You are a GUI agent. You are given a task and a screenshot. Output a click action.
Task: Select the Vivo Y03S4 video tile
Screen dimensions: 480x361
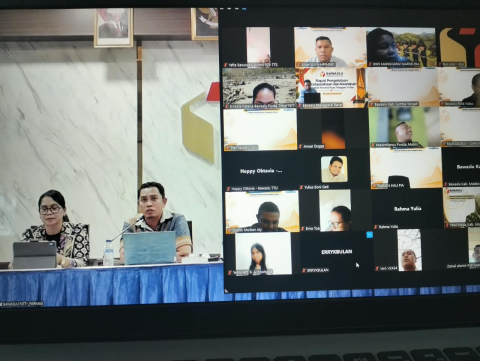tap(409, 250)
